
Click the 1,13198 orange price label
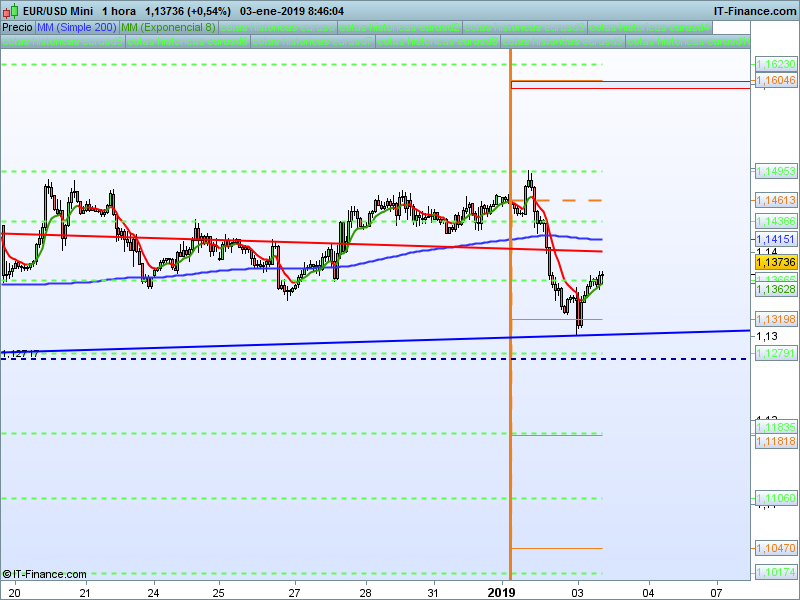coord(776,319)
